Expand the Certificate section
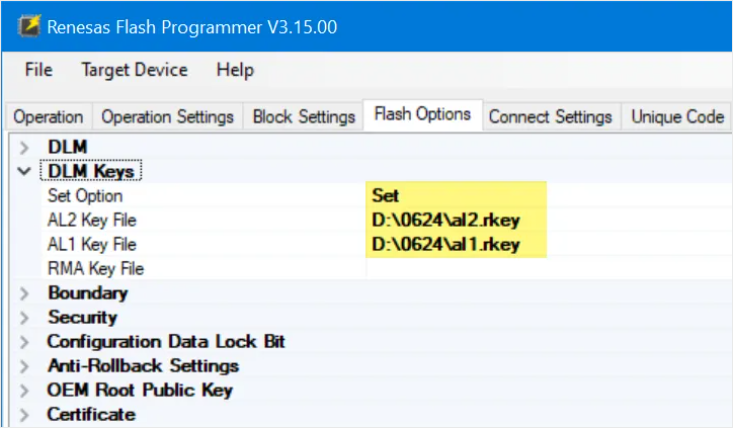Screen dimensions: 733x428 [24, 415]
